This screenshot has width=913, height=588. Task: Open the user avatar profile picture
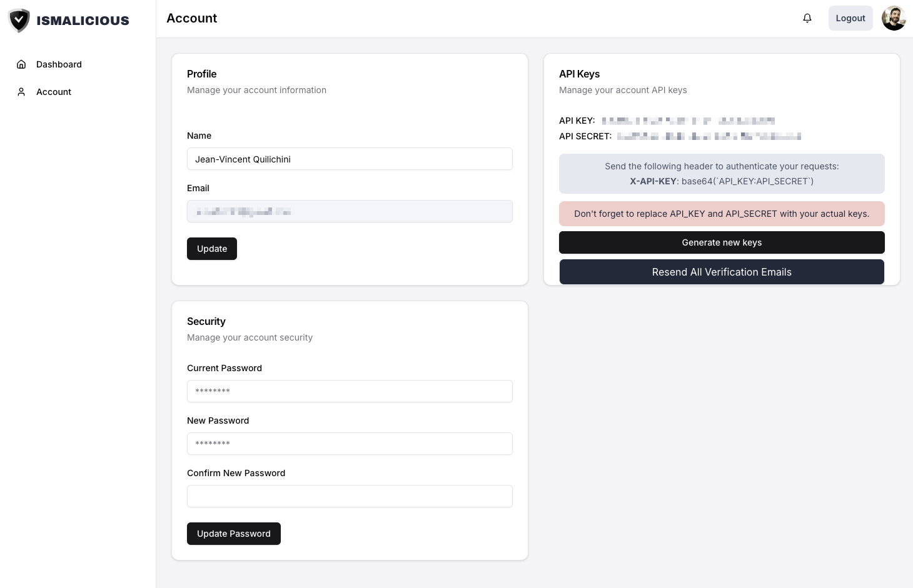tap(894, 18)
